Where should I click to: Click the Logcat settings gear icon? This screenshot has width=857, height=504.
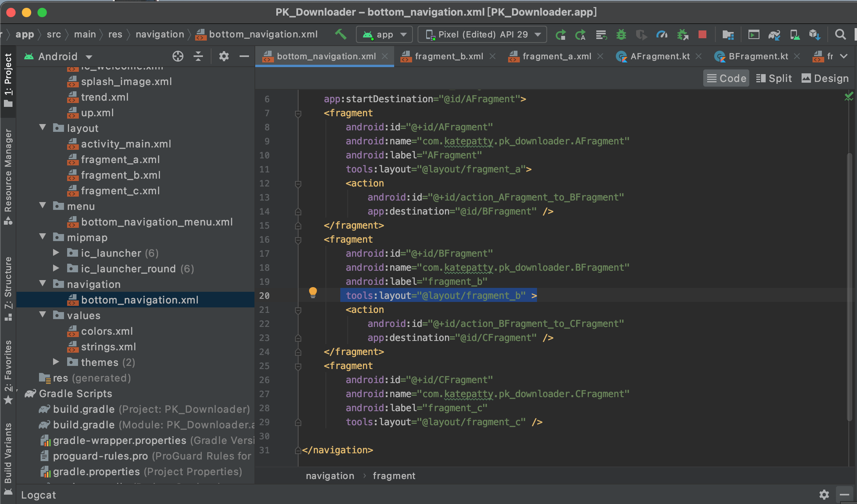(824, 495)
